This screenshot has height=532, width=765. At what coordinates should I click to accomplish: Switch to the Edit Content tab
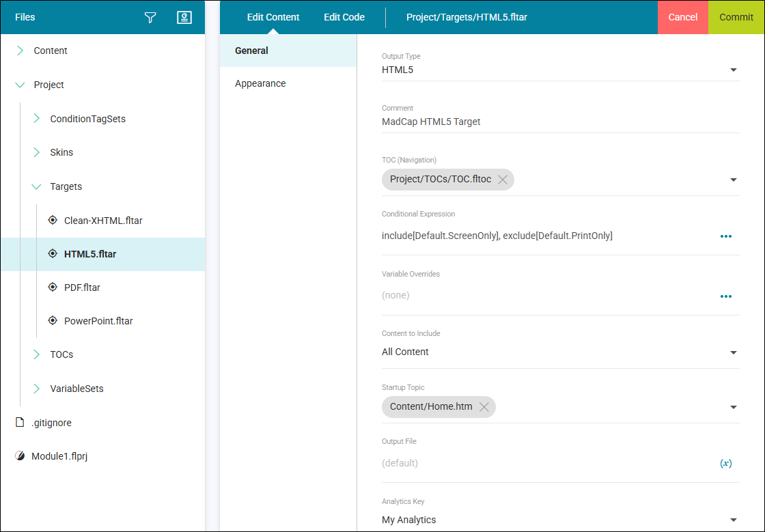click(x=273, y=17)
